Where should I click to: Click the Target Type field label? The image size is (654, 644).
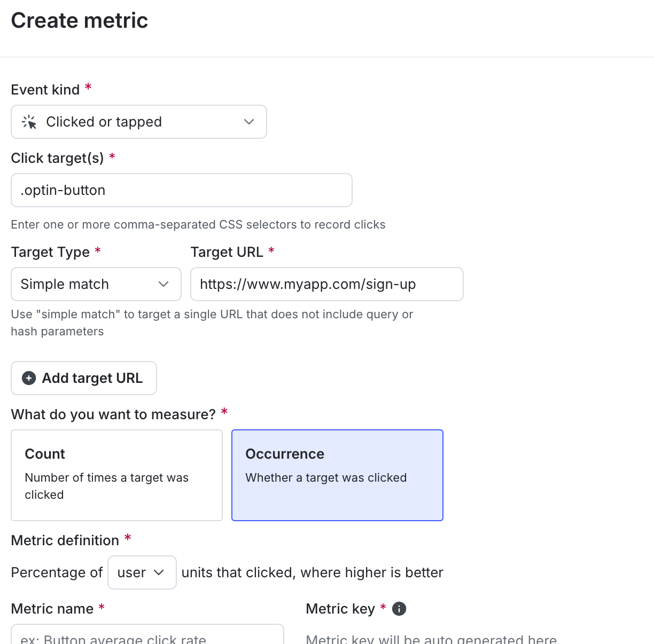(x=50, y=252)
